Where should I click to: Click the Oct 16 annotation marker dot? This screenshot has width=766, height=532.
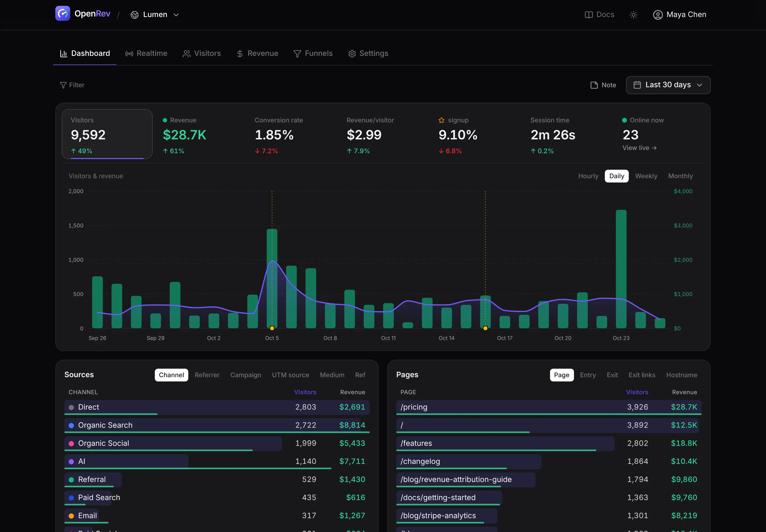coord(485,328)
